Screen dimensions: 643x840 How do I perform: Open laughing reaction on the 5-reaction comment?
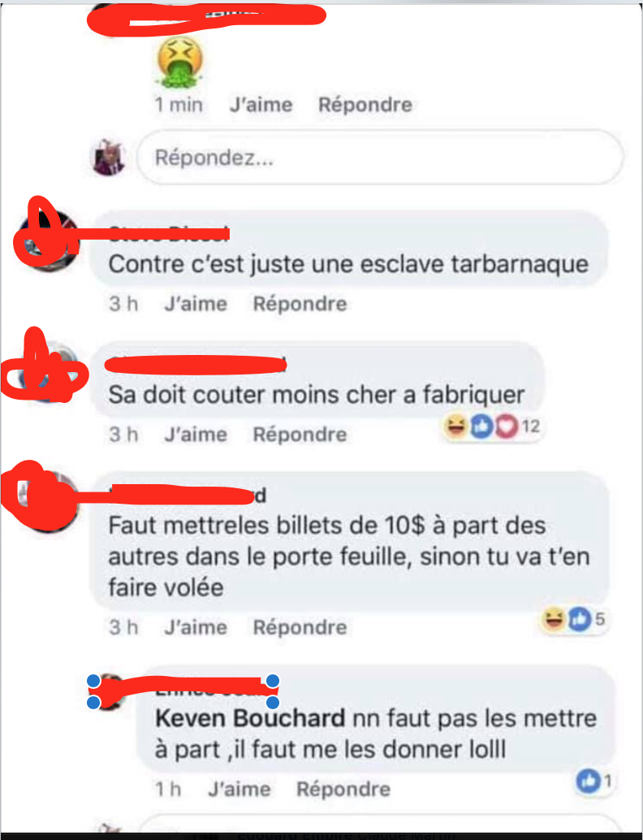[554, 619]
